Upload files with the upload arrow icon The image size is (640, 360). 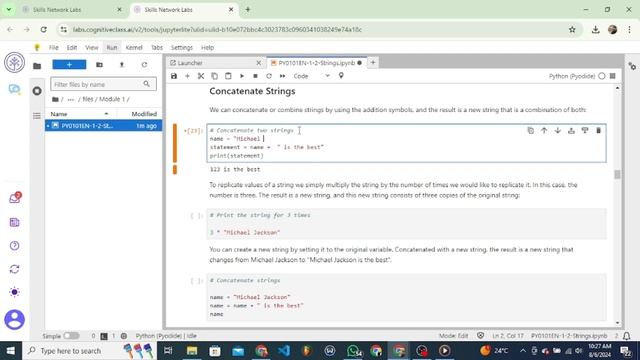122,64
